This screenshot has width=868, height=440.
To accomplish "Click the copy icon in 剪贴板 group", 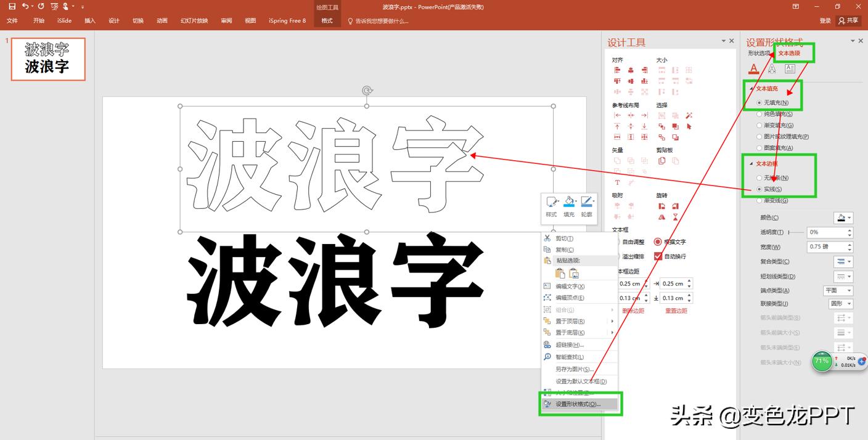I will tap(661, 161).
